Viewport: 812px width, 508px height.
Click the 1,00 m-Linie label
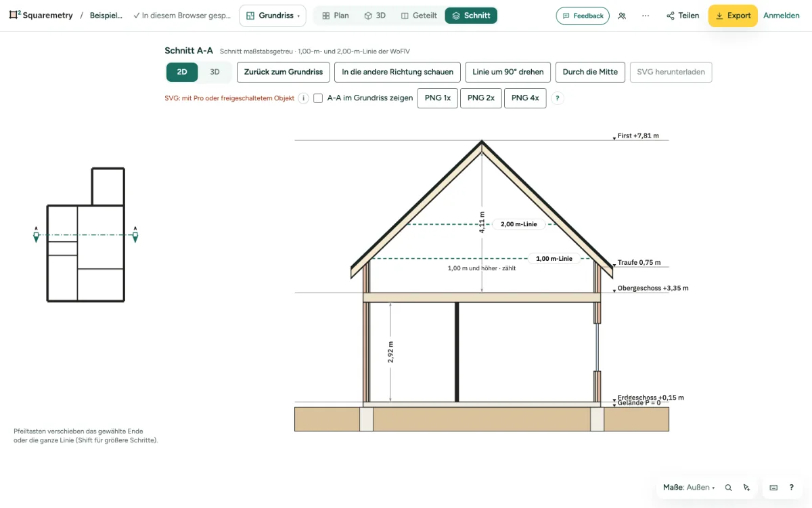click(x=554, y=258)
